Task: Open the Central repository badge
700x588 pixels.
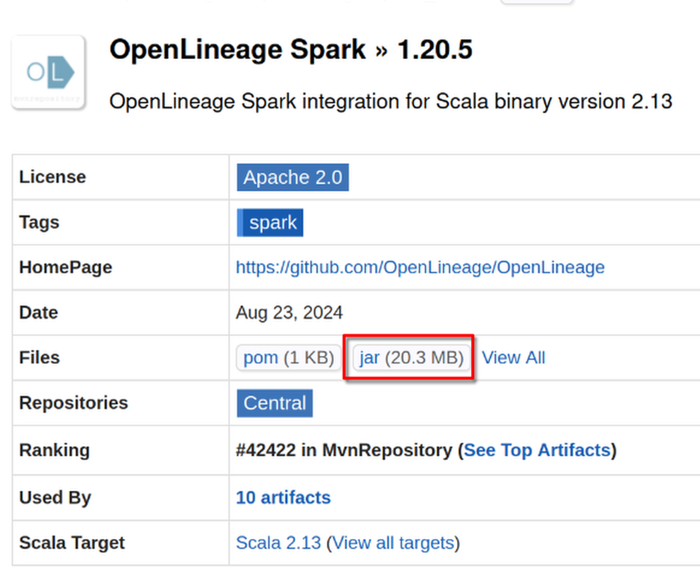Action: click(x=274, y=403)
